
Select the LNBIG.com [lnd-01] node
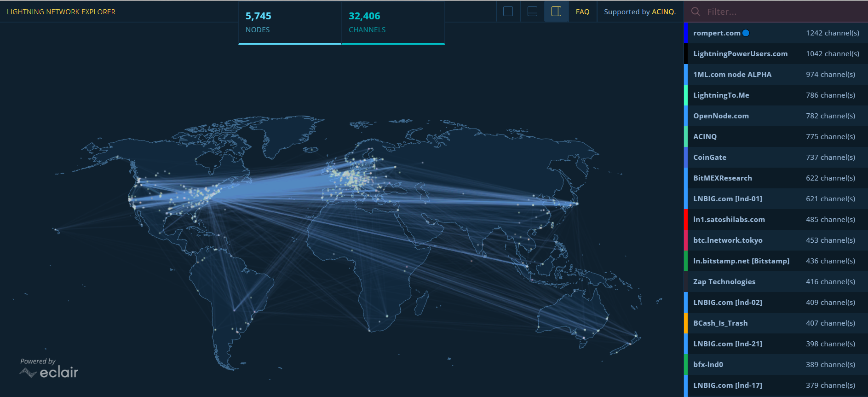pos(776,198)
